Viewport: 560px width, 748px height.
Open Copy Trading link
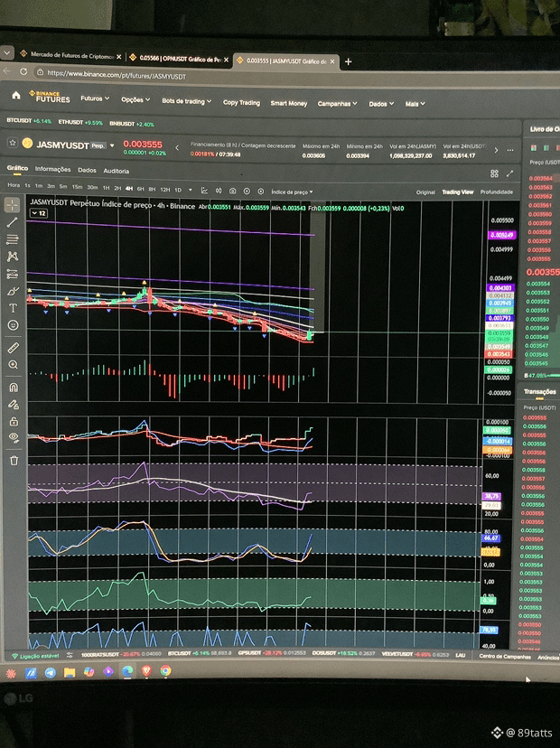[x=241, y=103]
